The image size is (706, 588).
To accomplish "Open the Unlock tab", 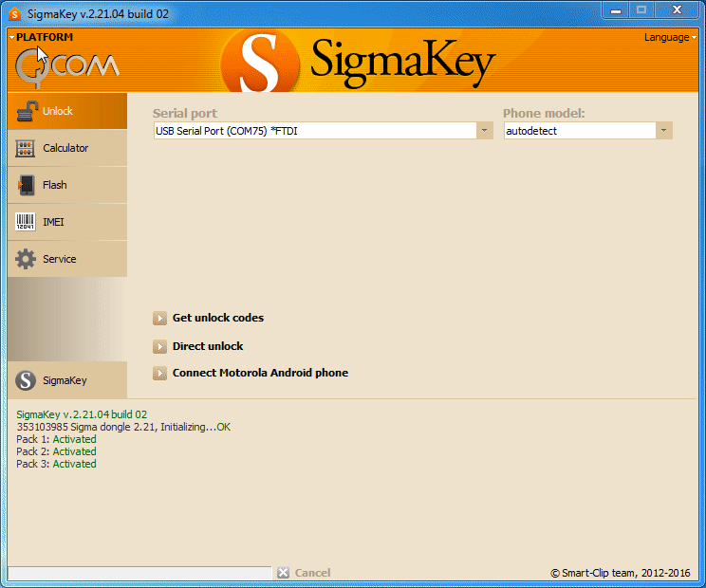I will coord(67,111).
